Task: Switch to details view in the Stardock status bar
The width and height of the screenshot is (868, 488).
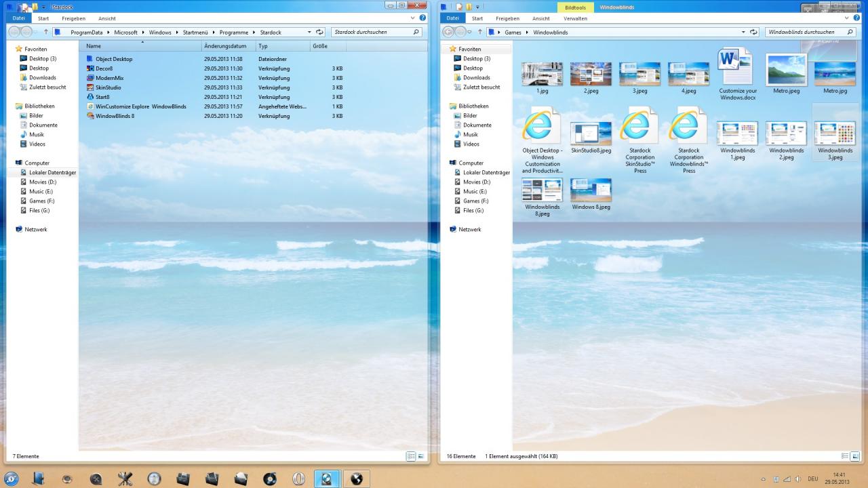Action: pyautogui.click(x=411, y=456)
